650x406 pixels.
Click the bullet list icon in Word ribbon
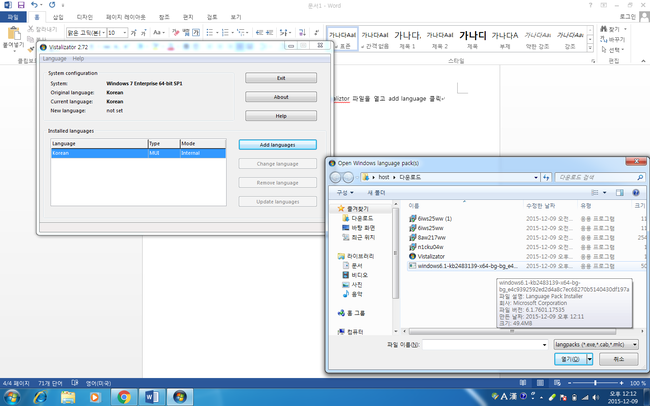[x=210, y=32]
